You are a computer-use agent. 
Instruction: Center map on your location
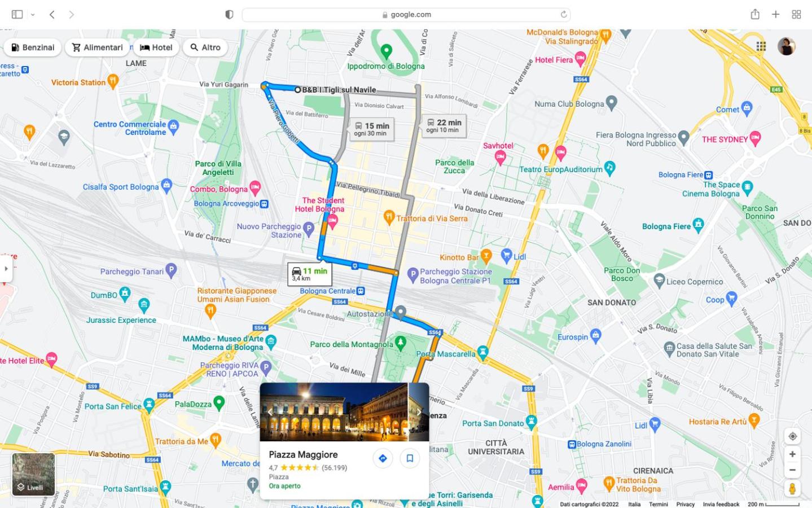coord(792,436)
